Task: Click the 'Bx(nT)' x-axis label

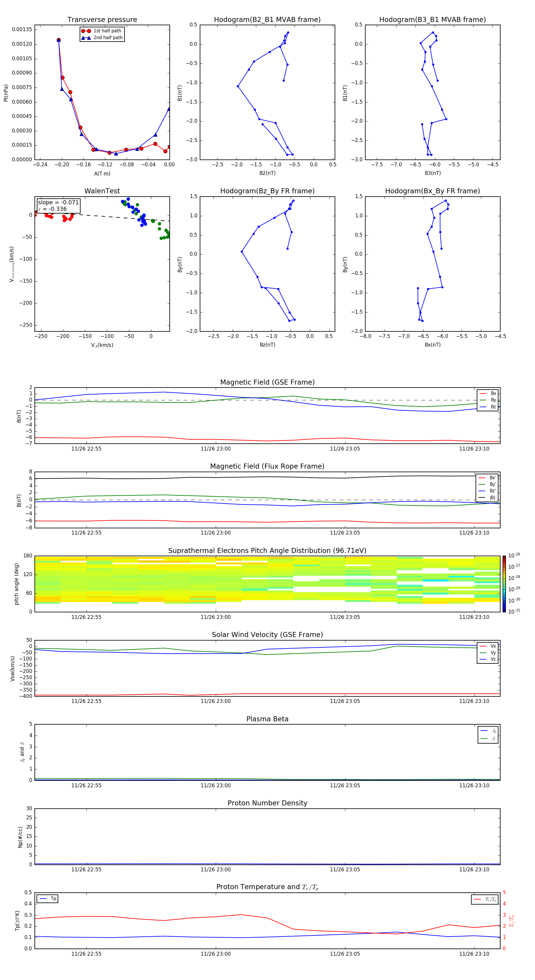Action: [432, 345]
